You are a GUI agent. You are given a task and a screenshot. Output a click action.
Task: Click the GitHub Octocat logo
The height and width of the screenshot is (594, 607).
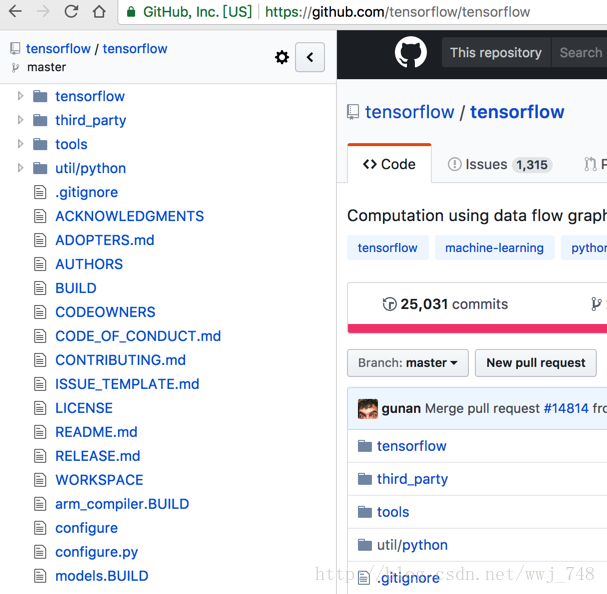click(411, 52)
